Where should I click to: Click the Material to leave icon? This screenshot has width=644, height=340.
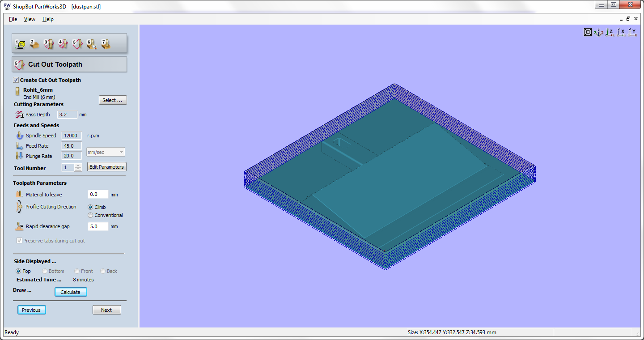pyautogui.click(x=19, y=195)
